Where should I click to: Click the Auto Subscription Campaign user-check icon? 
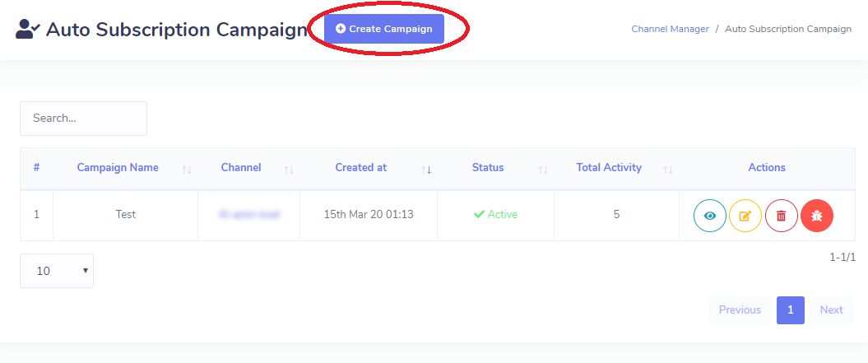click(28, 29)
